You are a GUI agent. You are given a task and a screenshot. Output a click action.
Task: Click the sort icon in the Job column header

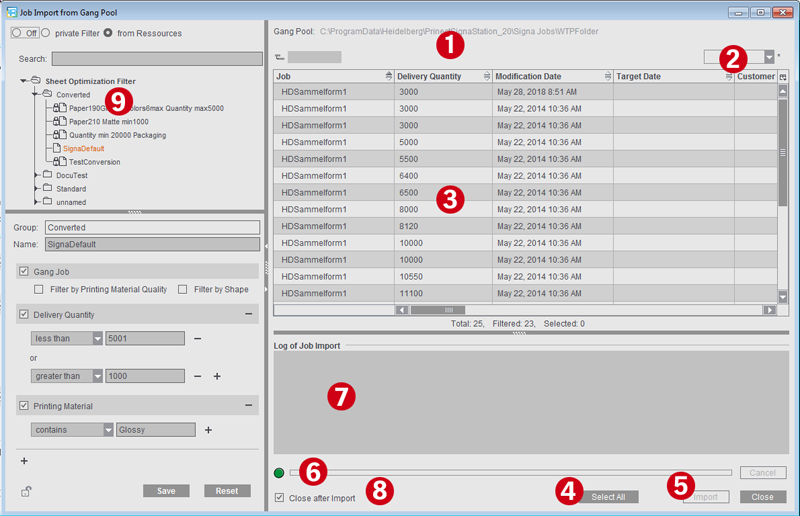pyautogui.click(x=388, y=76)
